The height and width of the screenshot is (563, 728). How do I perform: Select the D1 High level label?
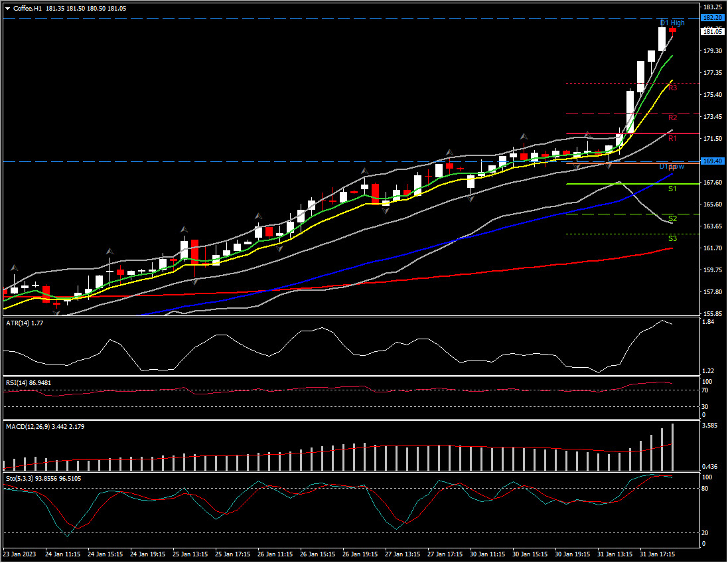(x=672, y=23)
